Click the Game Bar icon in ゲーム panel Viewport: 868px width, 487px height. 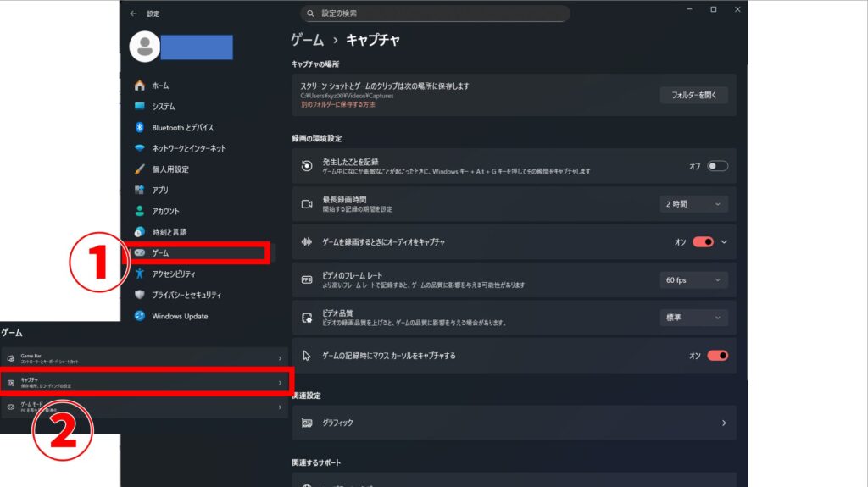point(10,358)
